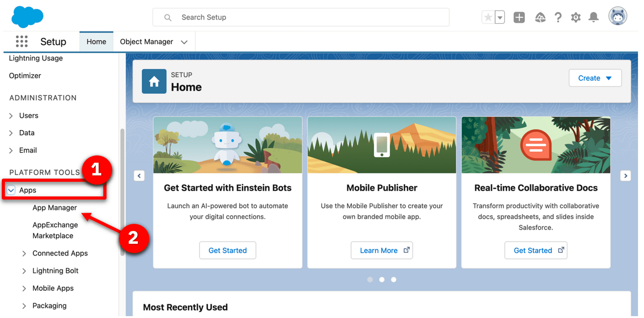Open the global actions plus icon

519,18
